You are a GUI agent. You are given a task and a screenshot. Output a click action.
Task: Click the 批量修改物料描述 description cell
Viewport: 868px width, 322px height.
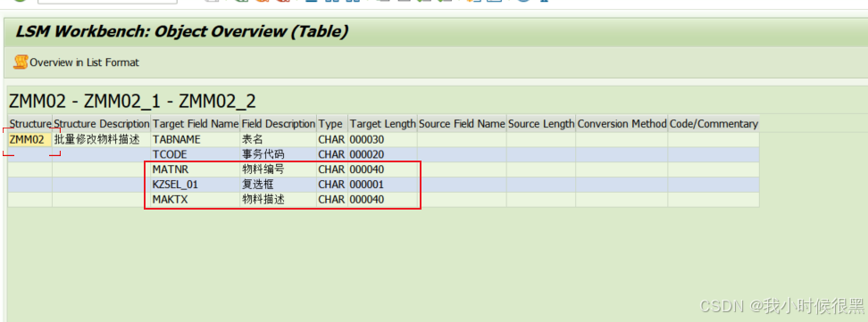point(102,139)
